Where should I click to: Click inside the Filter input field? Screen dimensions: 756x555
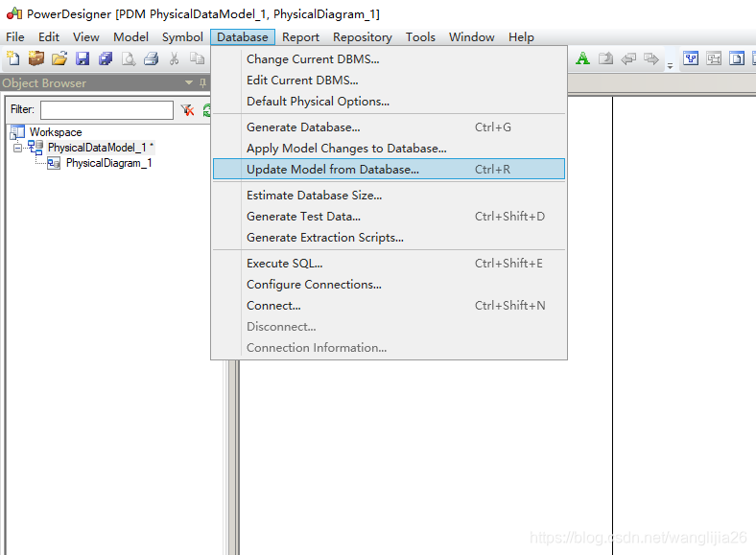coord(106,110)
